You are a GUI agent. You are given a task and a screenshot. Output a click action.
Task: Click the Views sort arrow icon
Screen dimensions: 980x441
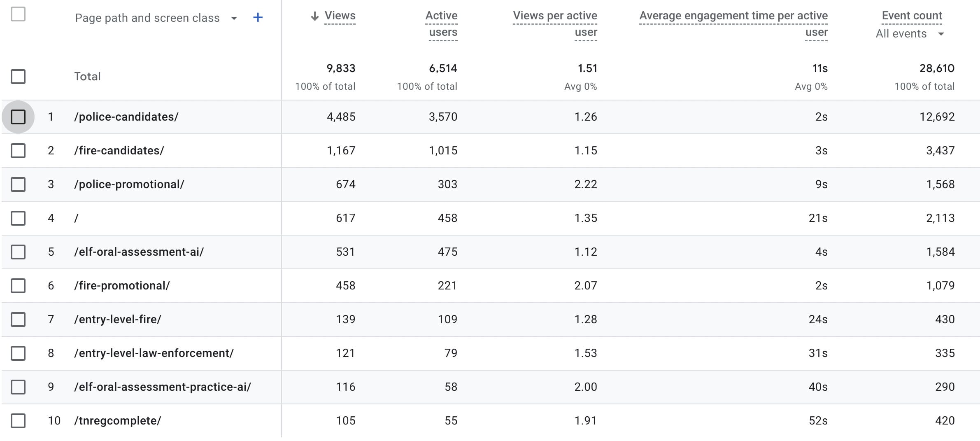(x=315, y=16)
